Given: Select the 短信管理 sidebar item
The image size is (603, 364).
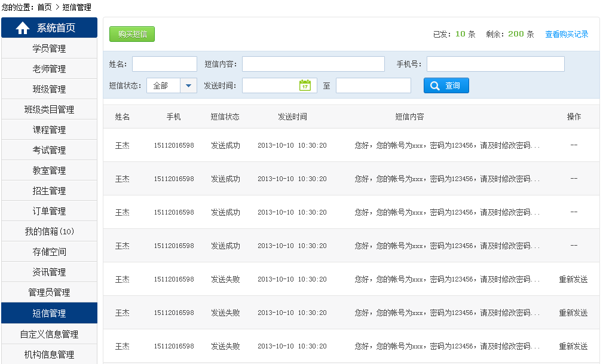Looking at the screenshot, I should tap(49, 313).
